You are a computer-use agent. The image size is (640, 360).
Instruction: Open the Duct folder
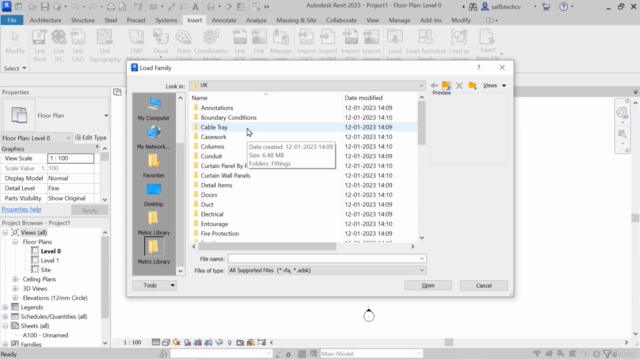[207, 204]
